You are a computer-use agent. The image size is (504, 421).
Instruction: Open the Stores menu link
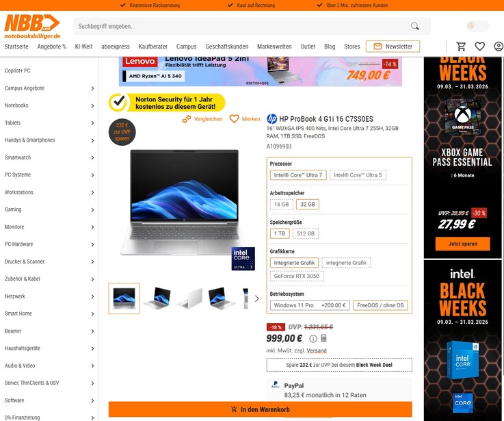point(352,47)
